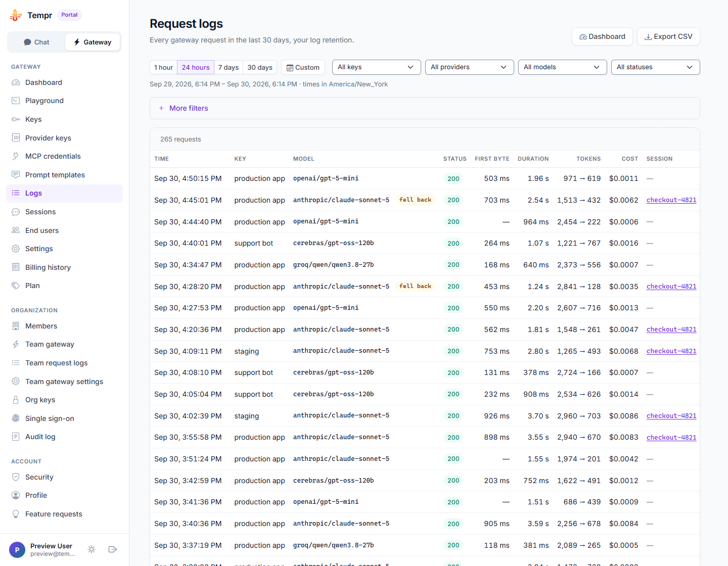The height and width of the screenshot is (566, 728).
Task: Click the End users icon
Action: [x=16, y=230]
